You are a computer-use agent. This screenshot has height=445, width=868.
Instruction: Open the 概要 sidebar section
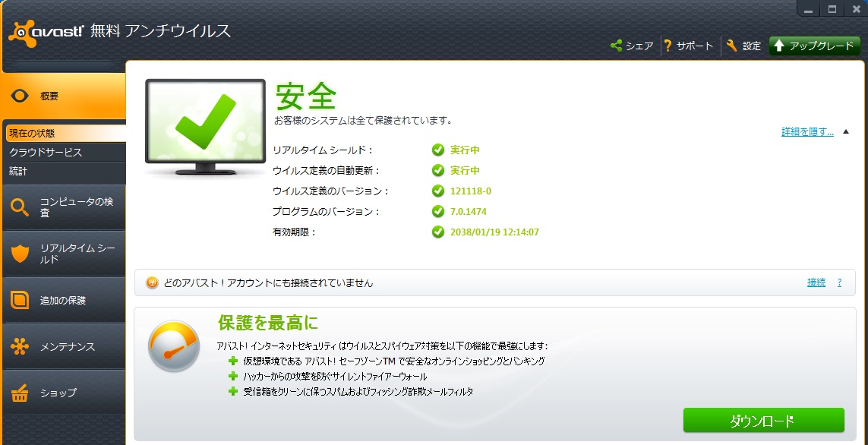[x=64, y=96]
